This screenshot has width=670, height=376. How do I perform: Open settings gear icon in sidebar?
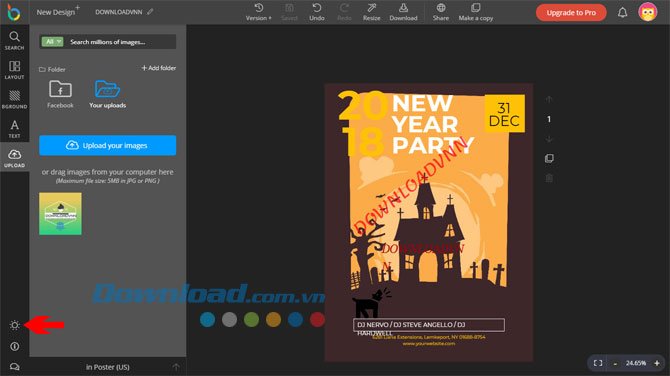[15, 325]
